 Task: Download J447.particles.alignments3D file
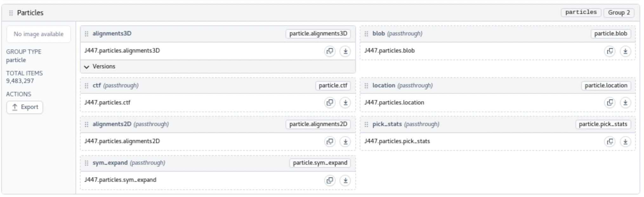click(345, 51)
